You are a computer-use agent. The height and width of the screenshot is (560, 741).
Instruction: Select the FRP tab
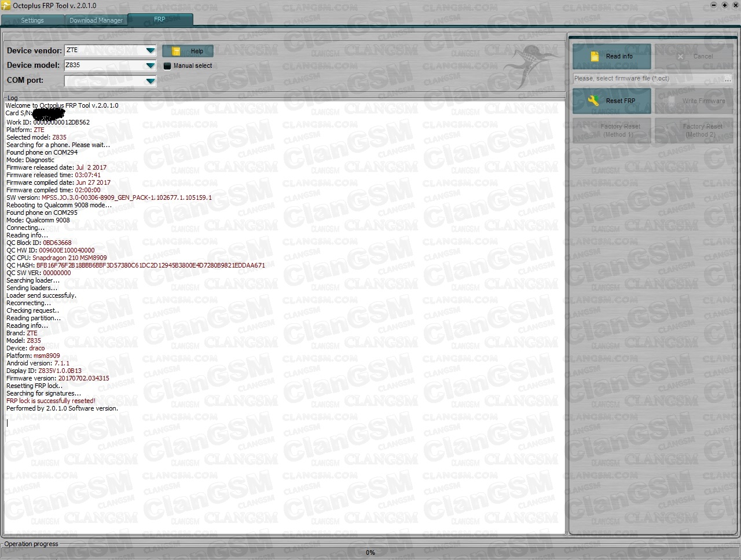160,19
